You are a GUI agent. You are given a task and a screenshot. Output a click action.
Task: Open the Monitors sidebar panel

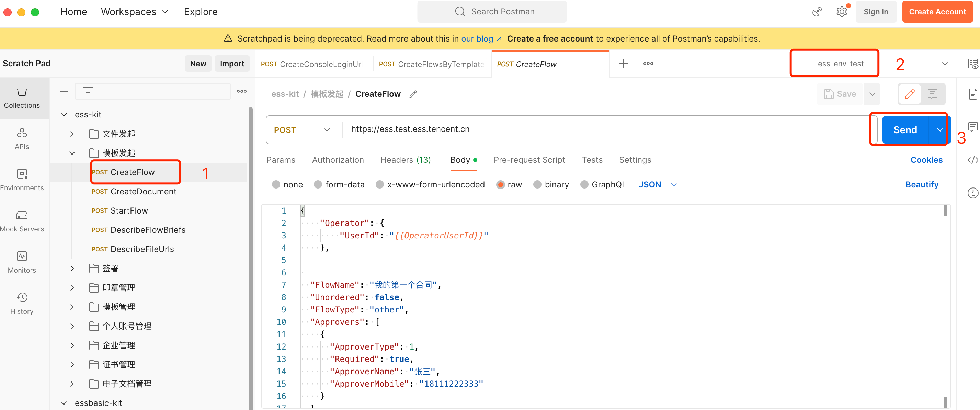click(x=22, y=262)
